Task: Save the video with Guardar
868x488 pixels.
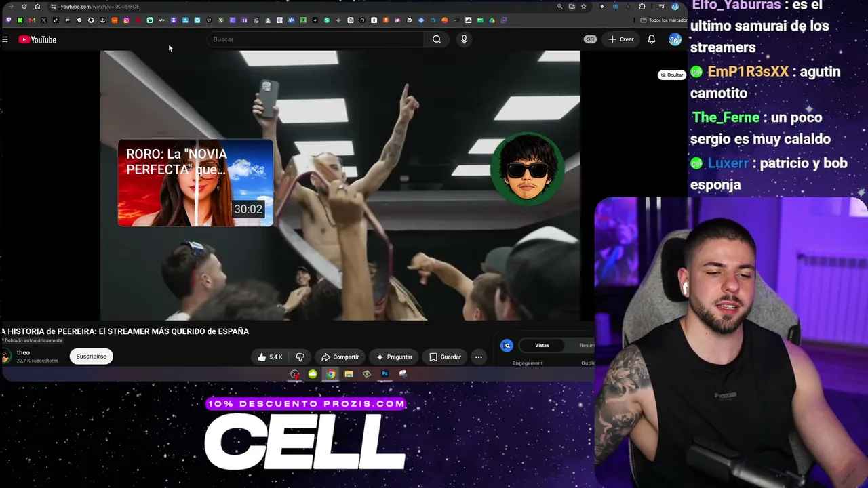Action: point(445,357)
